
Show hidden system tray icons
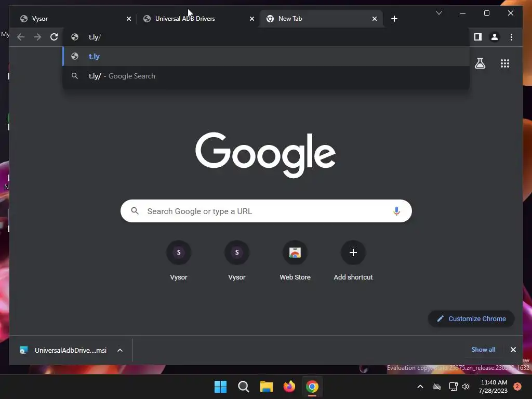click(x=420, y=387)
